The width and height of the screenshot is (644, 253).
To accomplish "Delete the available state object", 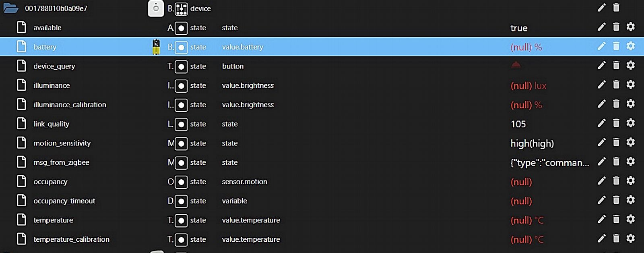I will point(616,27).
